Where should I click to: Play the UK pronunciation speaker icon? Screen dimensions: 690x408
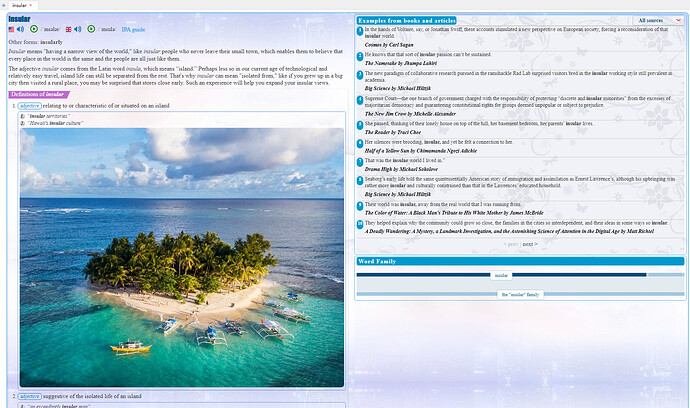click(x=77, y=29)
